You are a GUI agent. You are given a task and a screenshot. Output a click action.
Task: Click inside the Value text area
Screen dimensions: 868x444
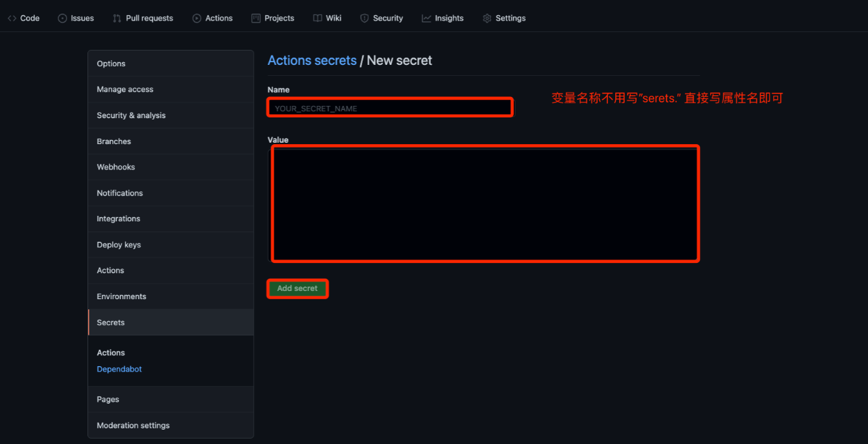pyautogui.click(x=485, y=203)
